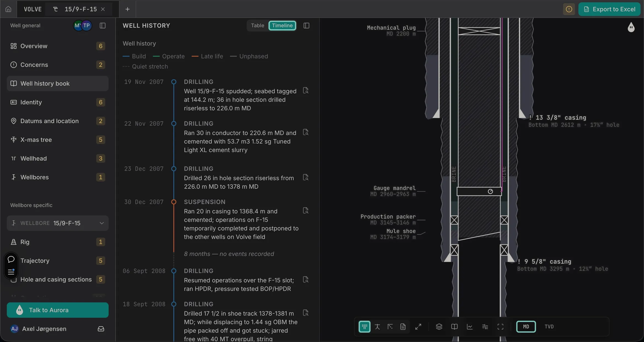Click the Aurora droplet icon on schematic
This screenshot has height=342, width=644.
[x=631, y=27]
